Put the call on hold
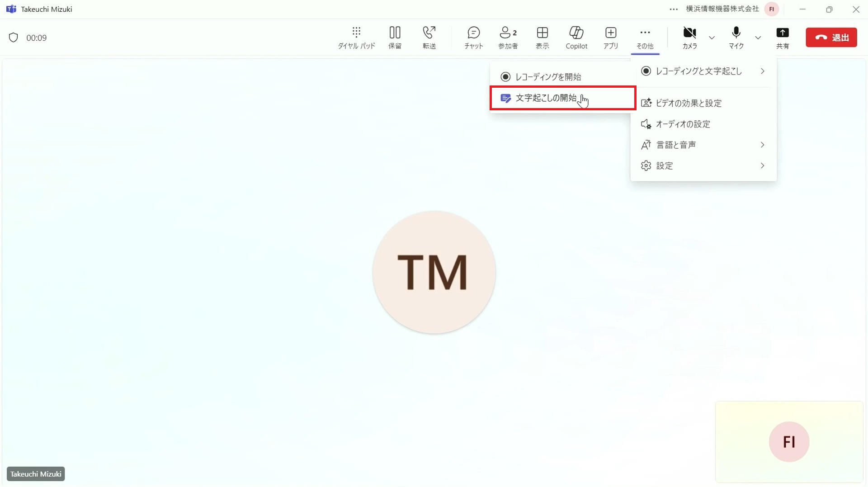The height and width of the screenshot is (487, 868). (395, 38)
